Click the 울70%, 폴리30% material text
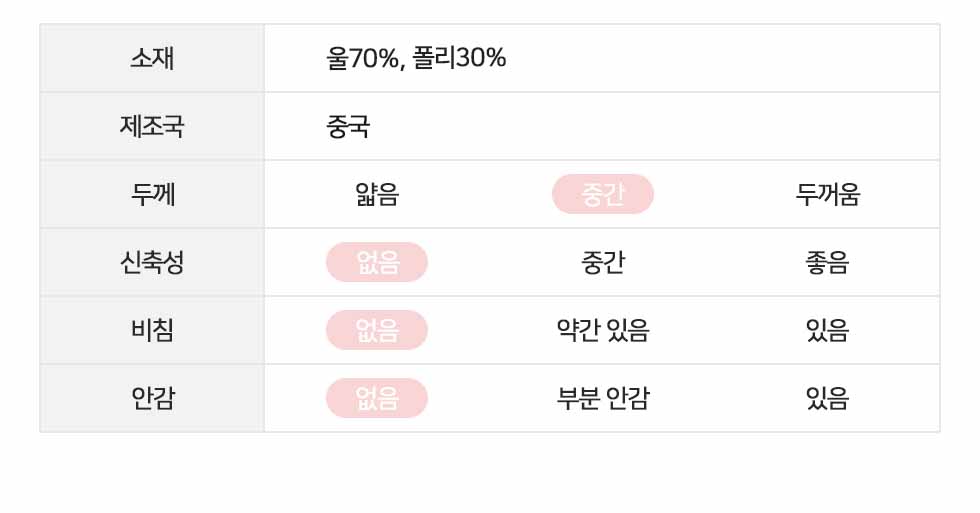The width and height of the screenshot is (980, 513). 416,58
